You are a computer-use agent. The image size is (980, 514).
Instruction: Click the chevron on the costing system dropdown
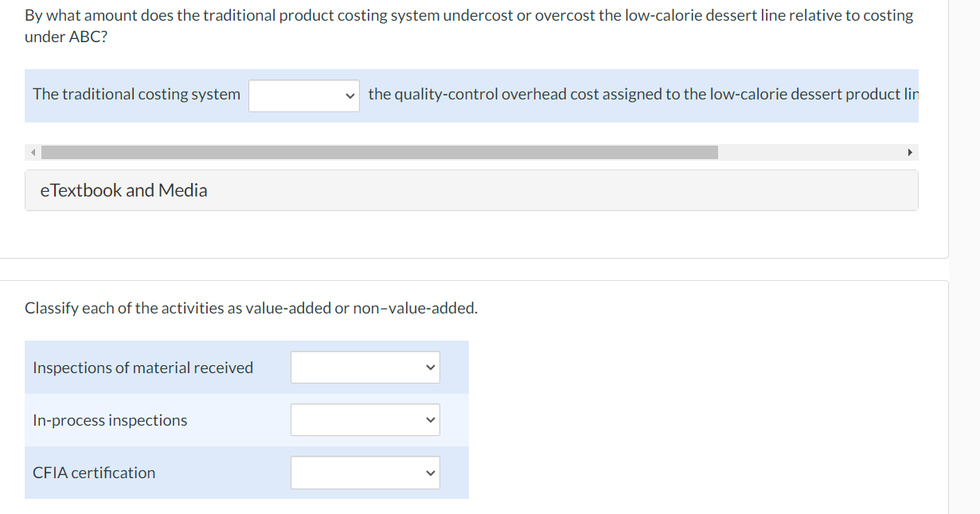[x=349, y=95]
